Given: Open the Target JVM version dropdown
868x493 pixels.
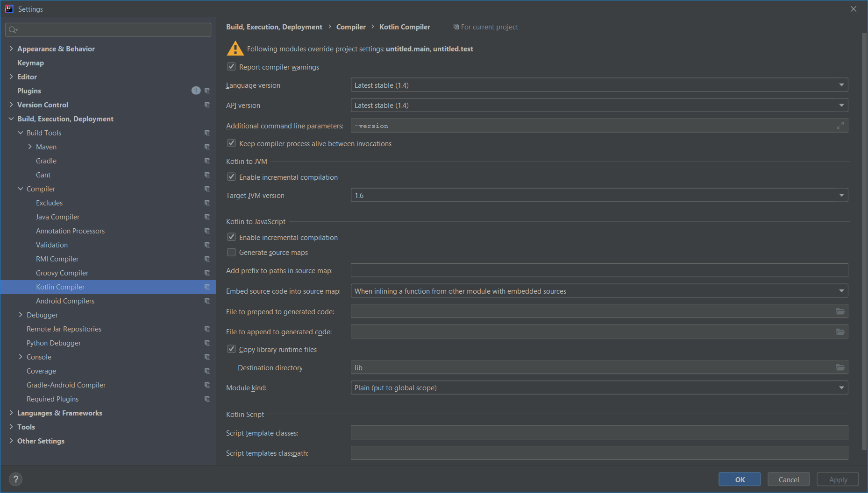Looking at the screenshot, I should [x=841, y=195].
